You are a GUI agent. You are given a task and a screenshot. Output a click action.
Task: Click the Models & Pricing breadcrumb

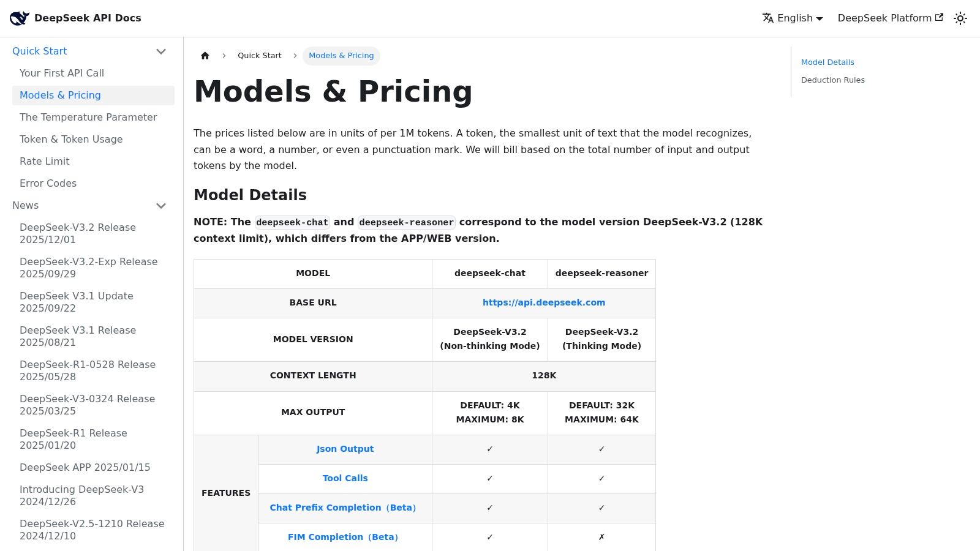(341, 56)
